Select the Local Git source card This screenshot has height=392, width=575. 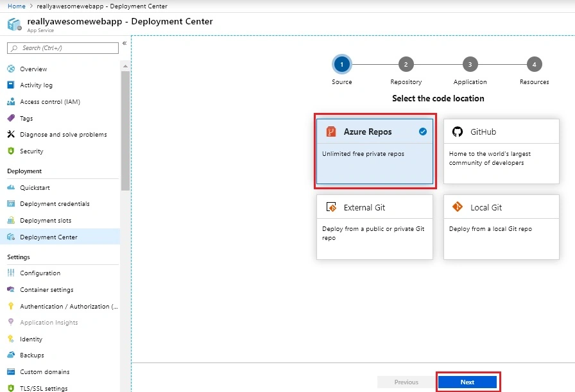pos(501,227)
